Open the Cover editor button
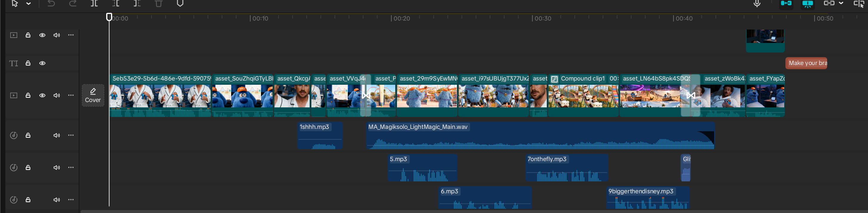Image resolution: width=868 pixels, height=213 pixels. pos(93,95)
